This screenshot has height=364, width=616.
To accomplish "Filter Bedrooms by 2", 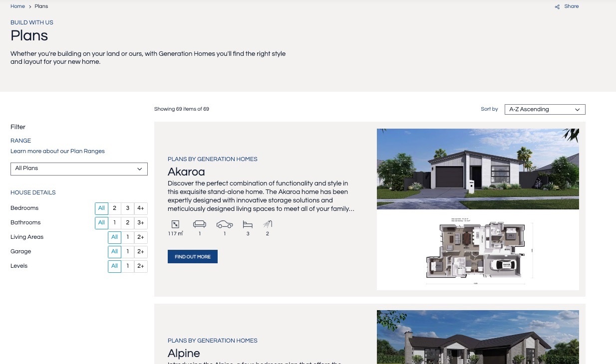I will (x=115, y=208).
